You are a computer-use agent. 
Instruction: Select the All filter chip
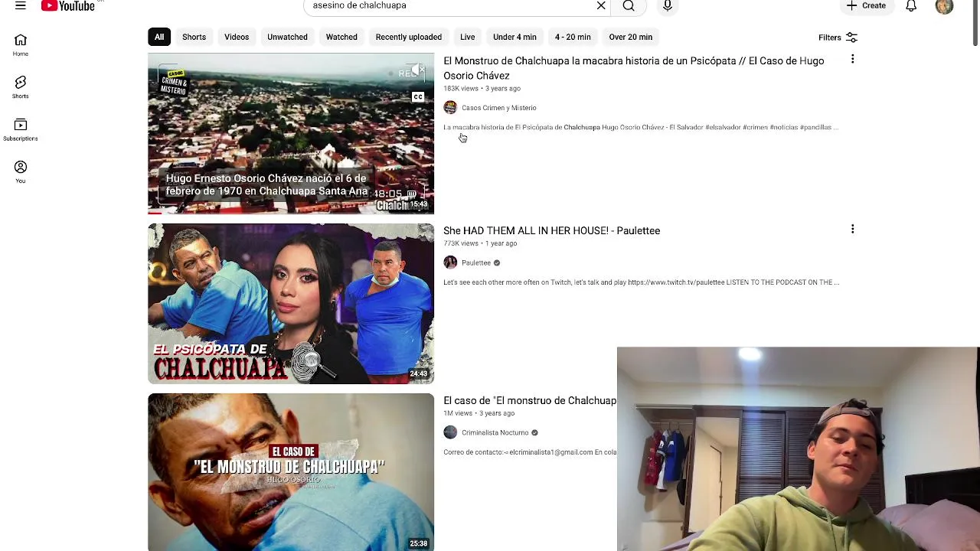(x=158, y=37)
